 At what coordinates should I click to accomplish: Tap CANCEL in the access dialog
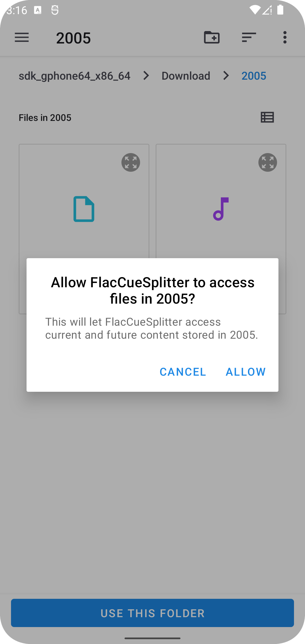pos(183,372)
